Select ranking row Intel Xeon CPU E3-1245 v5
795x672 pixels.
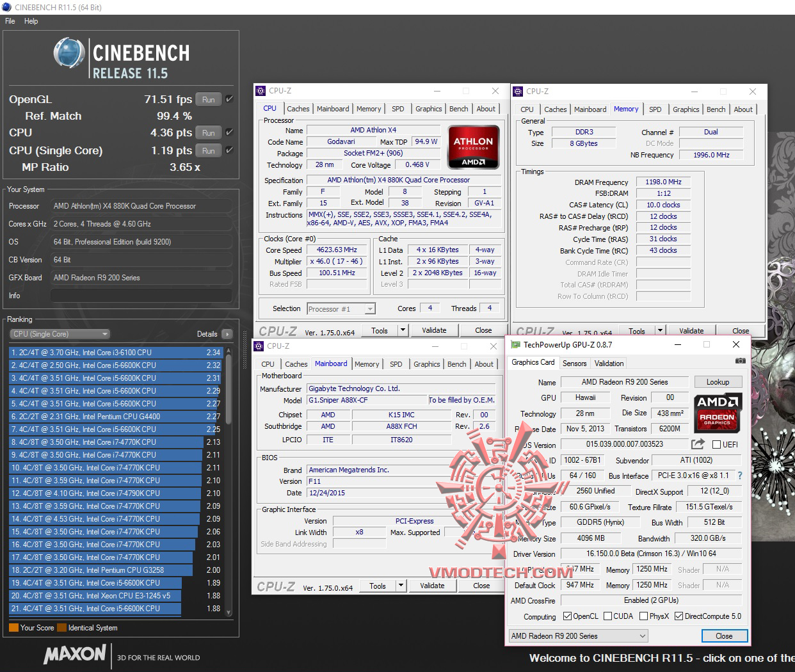(116, 596)
